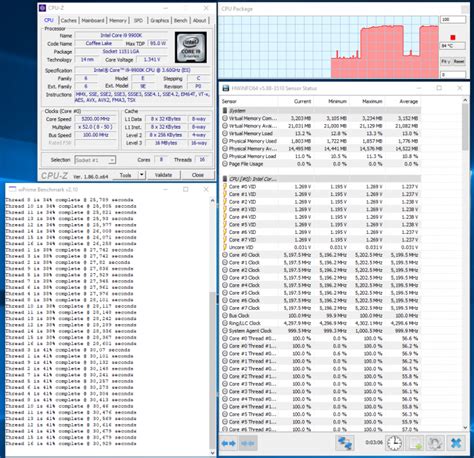Click the Intel Core i9 logo in CPU-Z
Image resolution: width=474 pixels, height=458 pixels.
click(191, 47)
